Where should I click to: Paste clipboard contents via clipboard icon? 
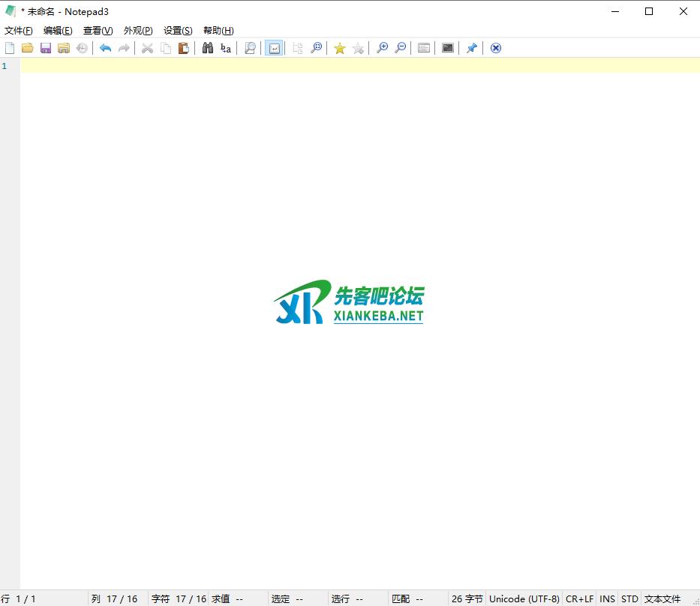point(184,48)
